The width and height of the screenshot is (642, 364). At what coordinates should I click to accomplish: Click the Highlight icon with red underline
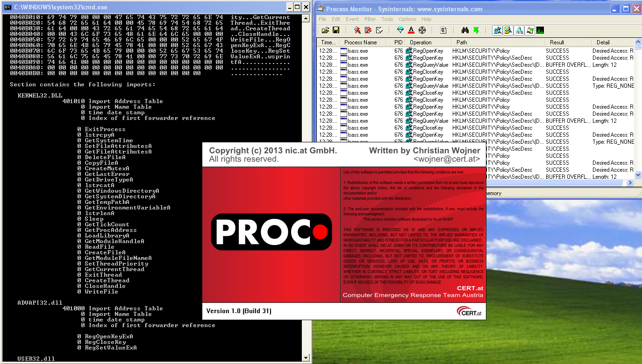(411, 30)
